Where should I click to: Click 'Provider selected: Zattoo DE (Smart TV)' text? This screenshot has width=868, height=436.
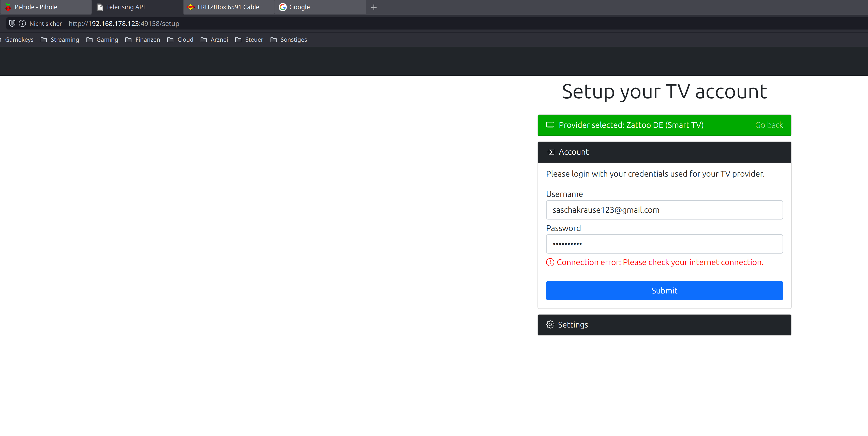[631, 125]
